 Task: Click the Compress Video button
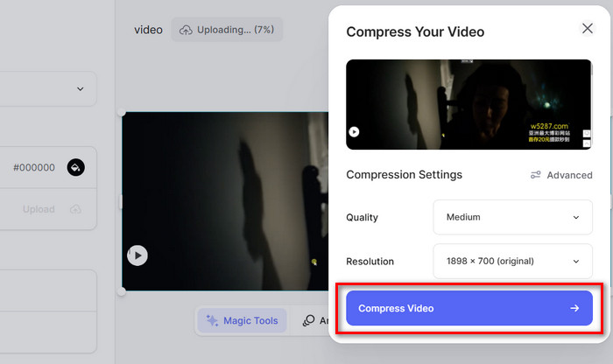coord(469,308)
